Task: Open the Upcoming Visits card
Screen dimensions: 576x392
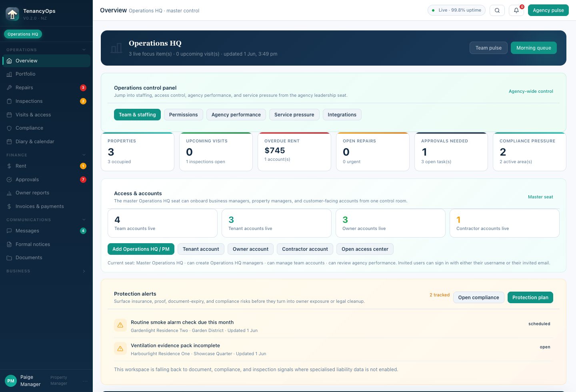Action: [216, 152]
